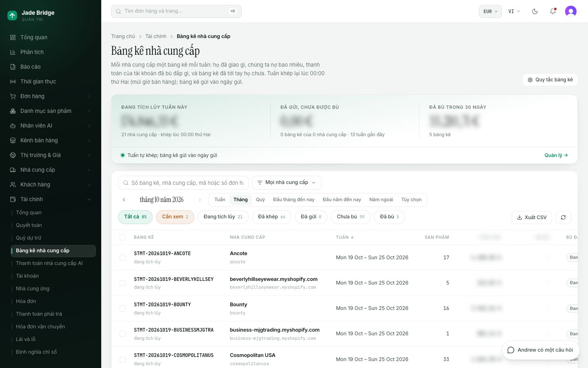Screen dimensions: 588x368
Task: Check the STMT-20261019-COSMOPOLITANUS row checkbox
Action: [122, 359]
